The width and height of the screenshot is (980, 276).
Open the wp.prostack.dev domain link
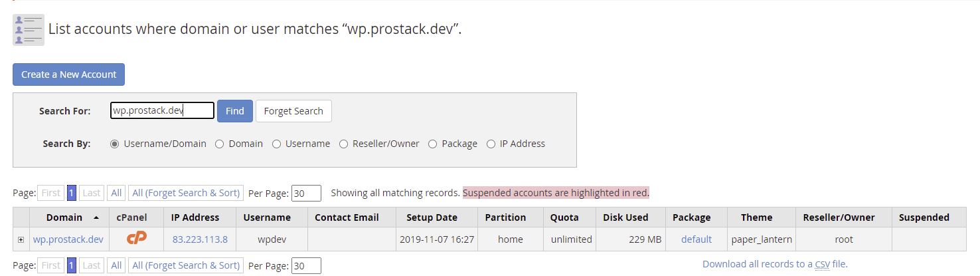click(68, 239)
